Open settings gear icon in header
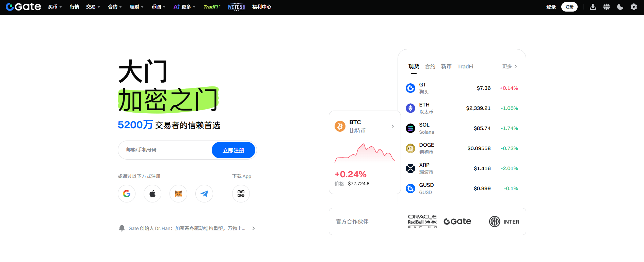 pyautogui.click(x=634, y=7)
